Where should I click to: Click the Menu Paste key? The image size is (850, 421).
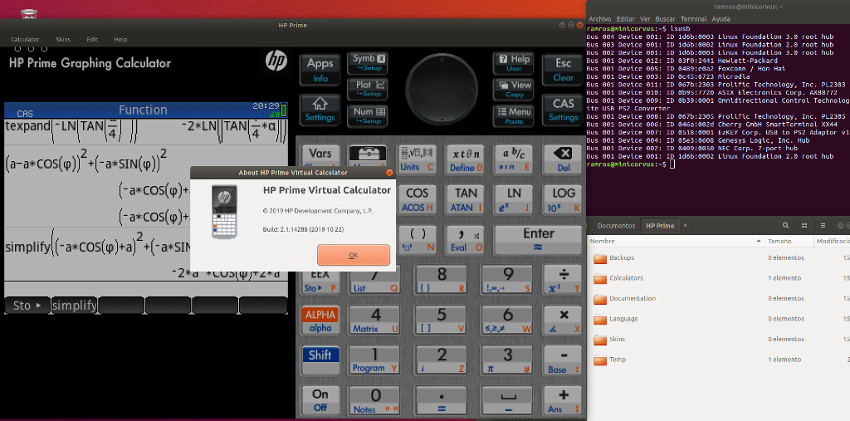(513, 115)
